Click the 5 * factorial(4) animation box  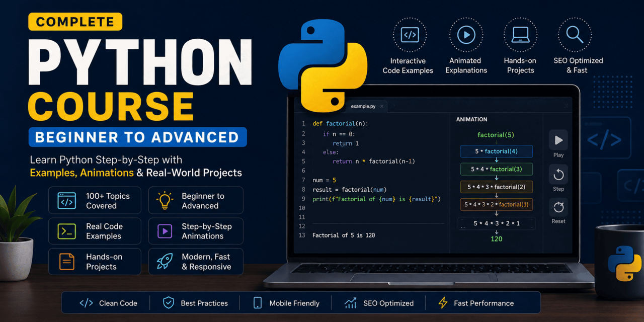tap(496, 151)
